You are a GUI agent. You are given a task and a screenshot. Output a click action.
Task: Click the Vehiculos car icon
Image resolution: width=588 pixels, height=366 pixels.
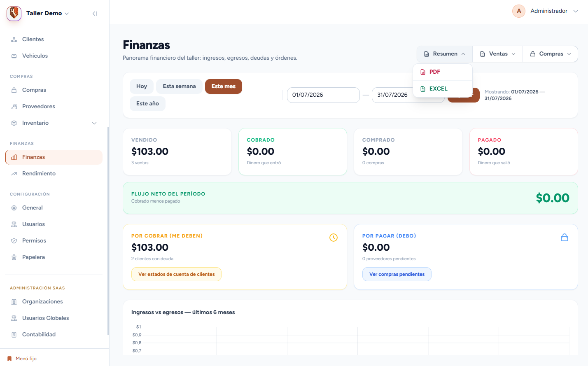[14, 56]
